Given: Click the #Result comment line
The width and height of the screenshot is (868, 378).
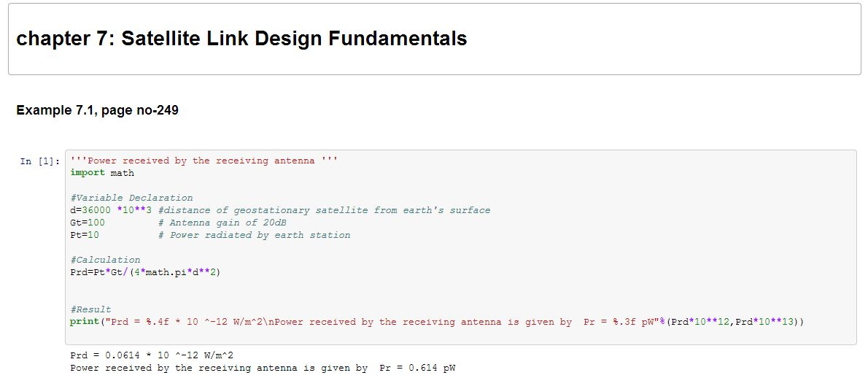Looking at the screenshot, I should [90, 309].
